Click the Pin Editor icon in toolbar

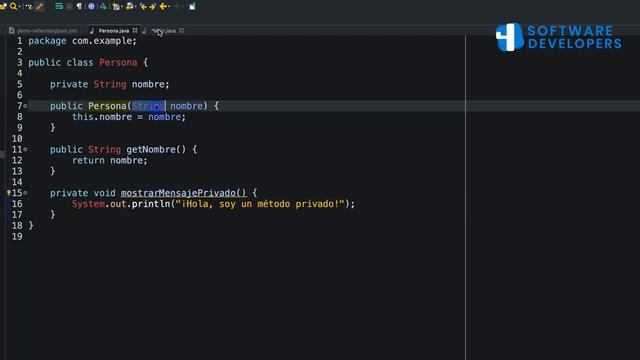pyautogui.click(x=192, y=6)
